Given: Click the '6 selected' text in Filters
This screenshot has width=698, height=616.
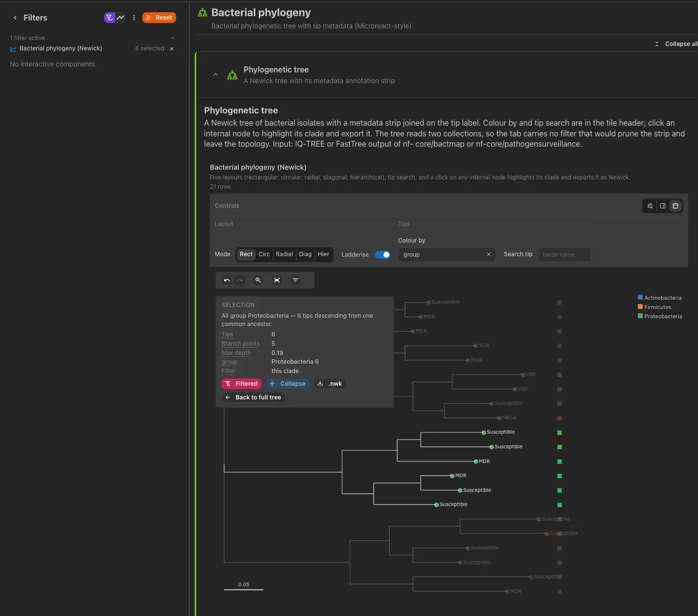Looking at the screenshot, I should (x=150, y=48).
